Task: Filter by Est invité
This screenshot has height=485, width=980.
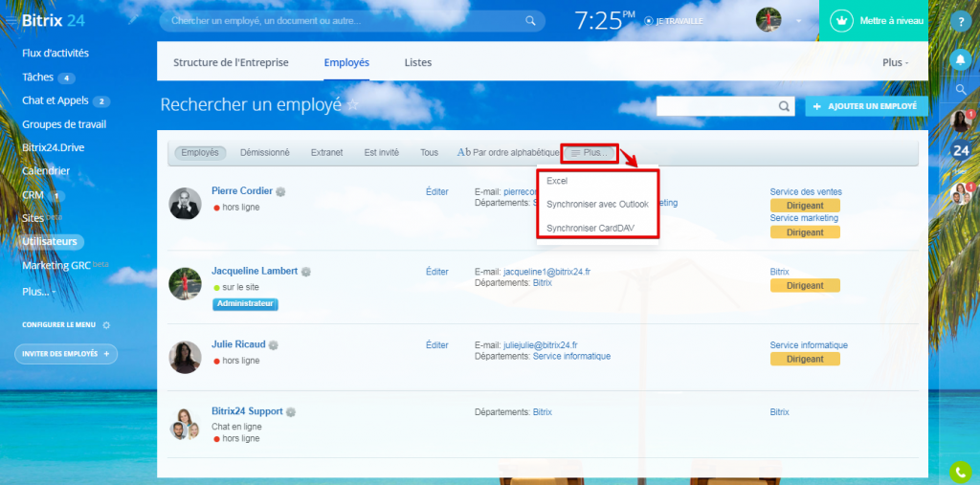Action: pyautogui.click(x=381, y=152)
